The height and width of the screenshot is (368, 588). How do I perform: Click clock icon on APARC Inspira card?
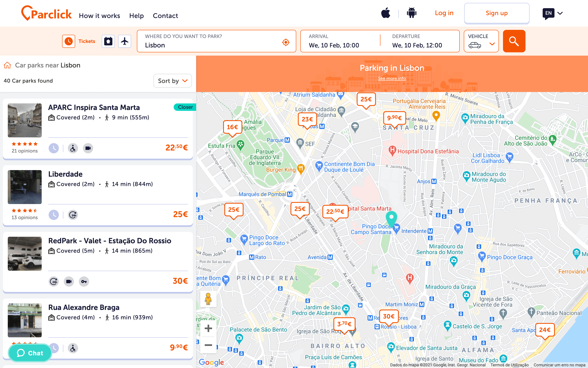54,148
